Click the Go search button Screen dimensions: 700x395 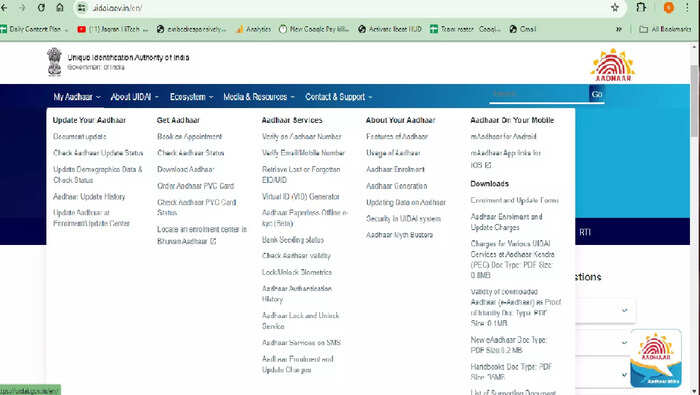pyautogui.click(x=597, y=94)
